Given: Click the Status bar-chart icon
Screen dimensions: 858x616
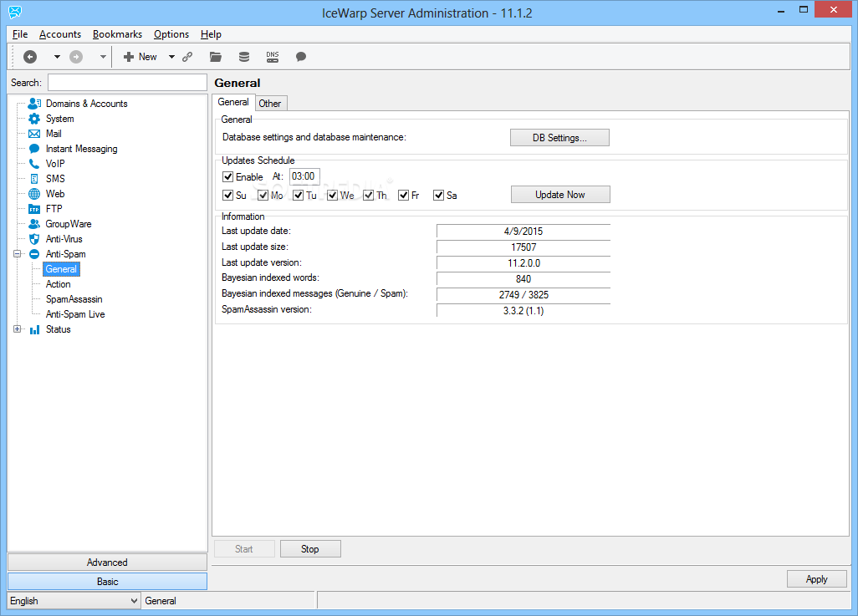Looking at the screenshot, I should (x=34, y=329).
